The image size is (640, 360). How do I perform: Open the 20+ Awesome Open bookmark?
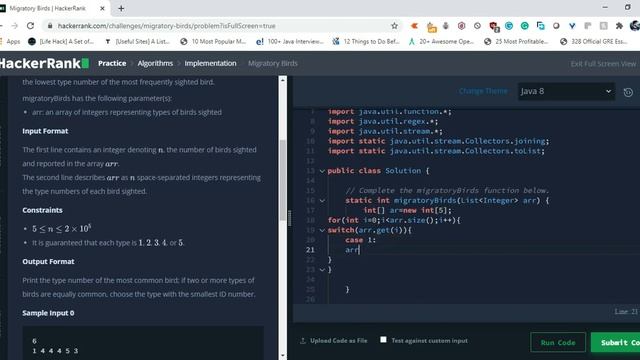coord(442,41)
